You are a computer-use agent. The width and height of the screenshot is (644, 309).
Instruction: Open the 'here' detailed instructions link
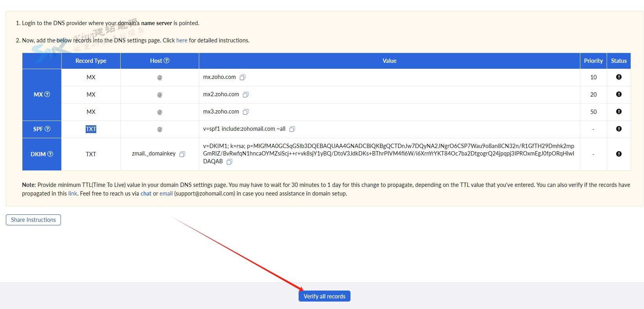[182, 40]
